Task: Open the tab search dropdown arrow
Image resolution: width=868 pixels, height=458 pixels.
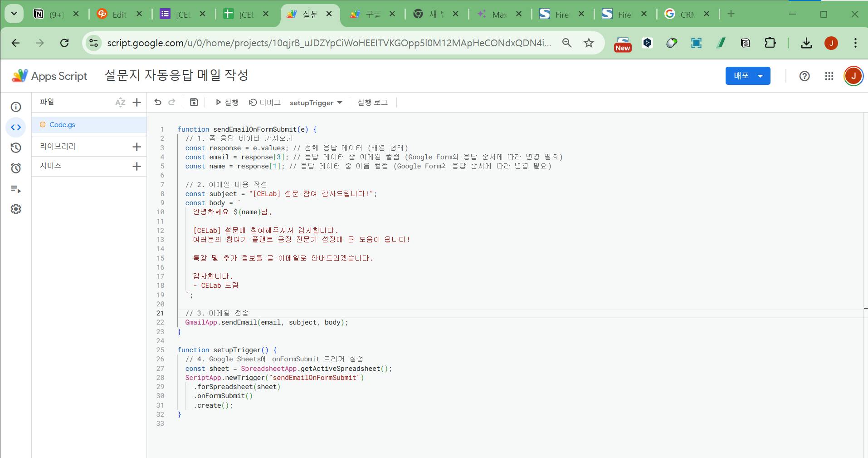Action: (x=14, y=14)
